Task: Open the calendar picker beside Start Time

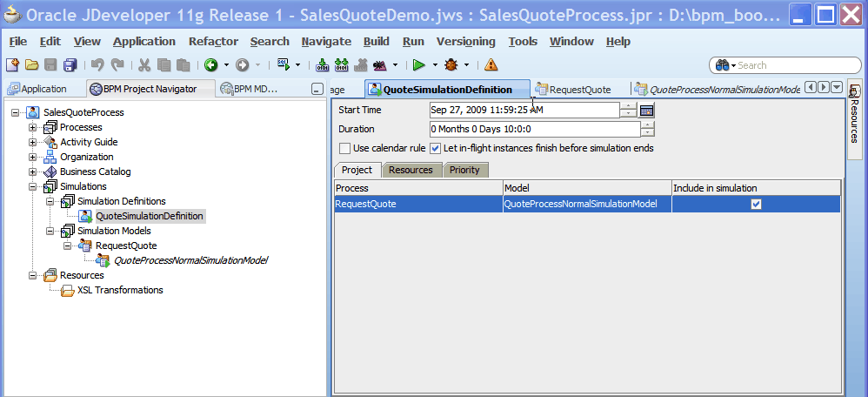Action: (x=646, y=111)
